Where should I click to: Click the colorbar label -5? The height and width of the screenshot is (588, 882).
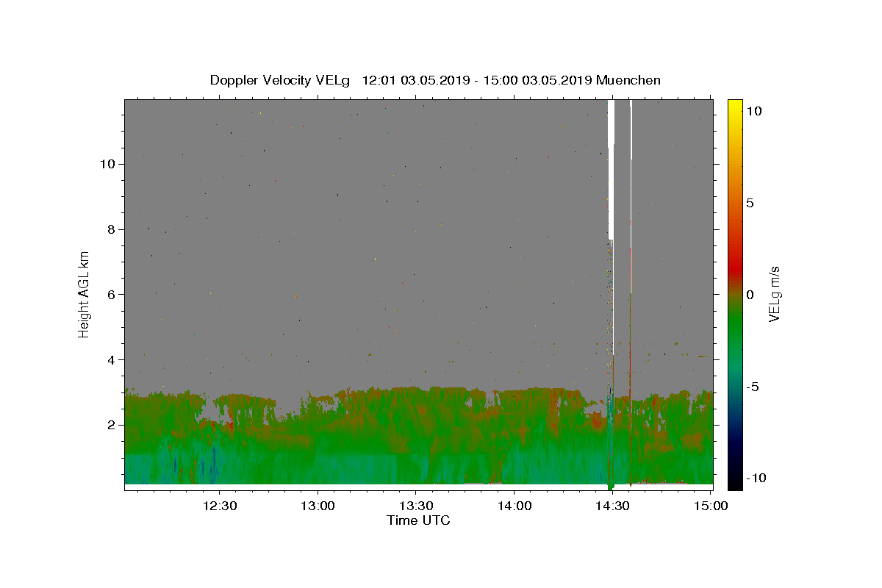click(x=753, y=387)
